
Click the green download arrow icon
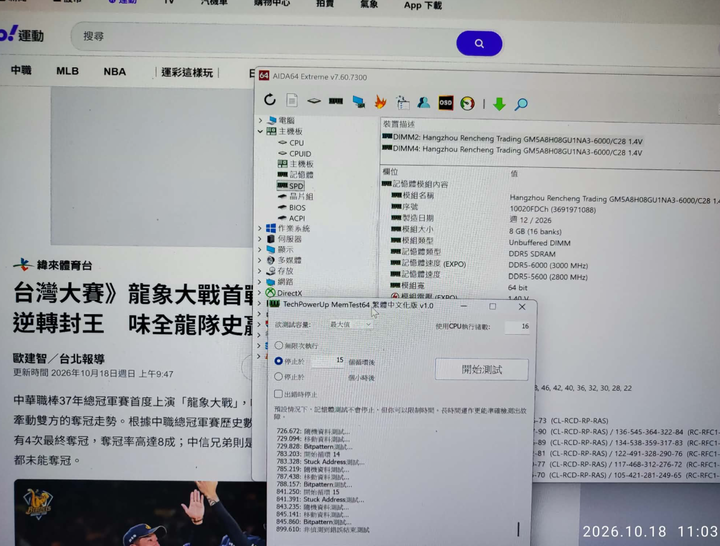pyautogui.click(x=500, y=104)
